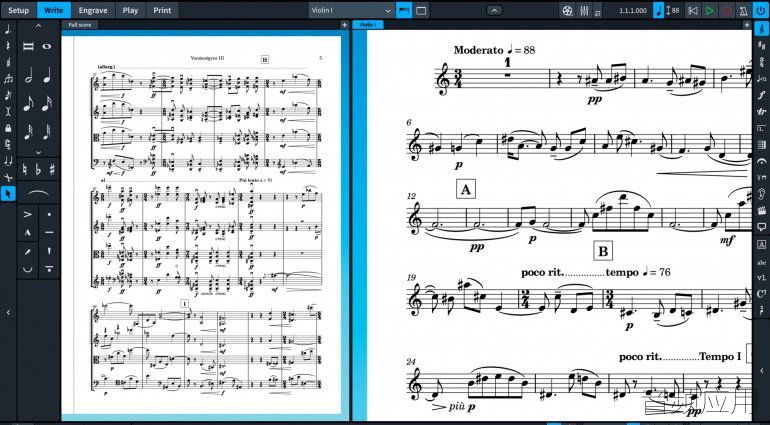Image resolution: width=770 pixels, height=425 pixels.
Task: Choose the whole note duration
Action: pos(47,47)
